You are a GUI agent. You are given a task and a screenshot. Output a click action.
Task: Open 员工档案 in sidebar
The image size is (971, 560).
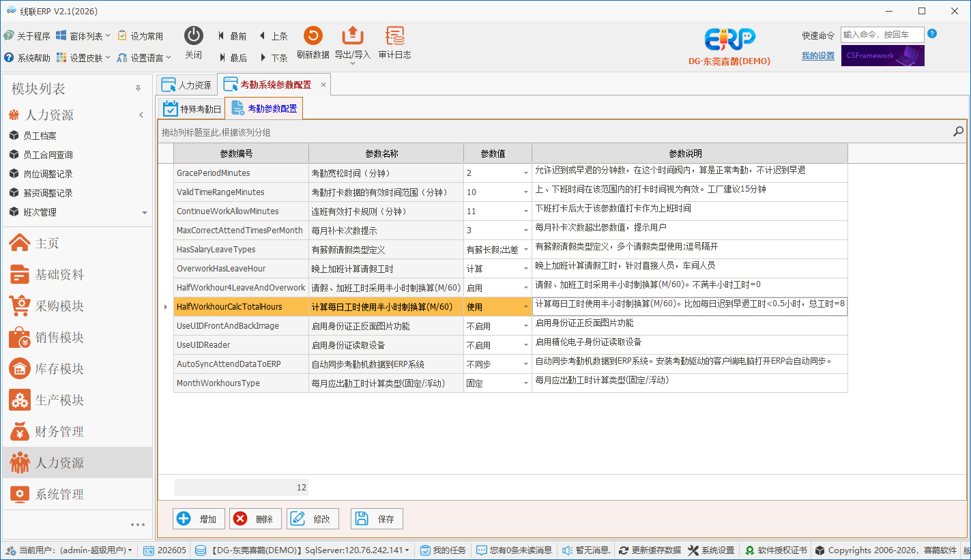(x=40, y=136)
